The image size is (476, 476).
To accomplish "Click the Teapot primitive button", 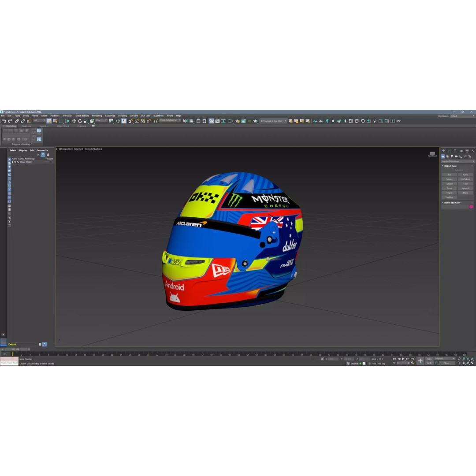I will [x=449, y=193].
